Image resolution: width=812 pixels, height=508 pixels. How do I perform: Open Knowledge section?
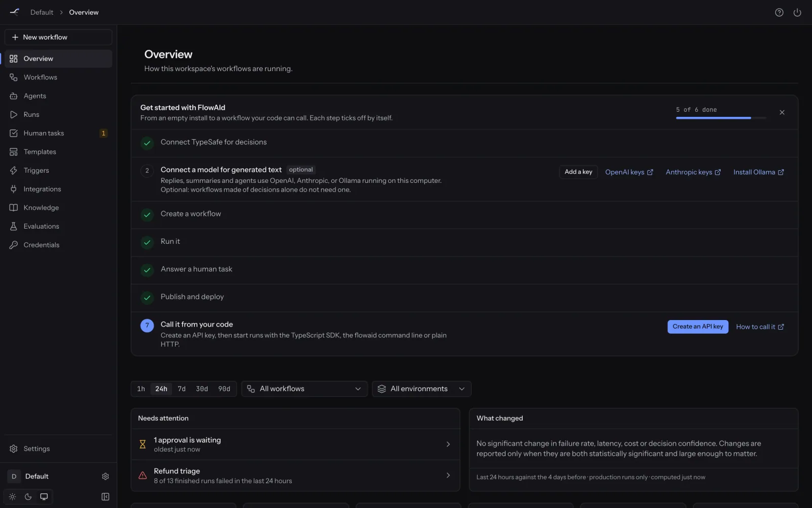click(58, 208)
